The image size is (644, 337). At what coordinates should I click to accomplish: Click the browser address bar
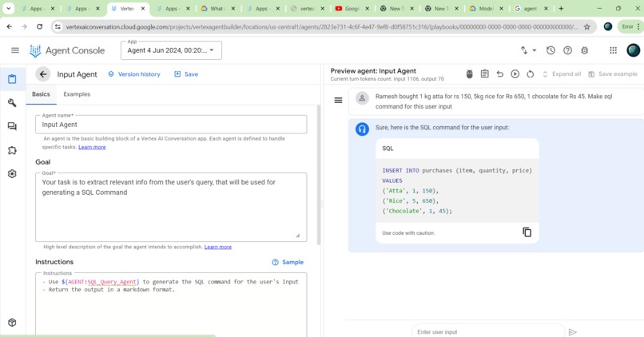click(321, 26)
